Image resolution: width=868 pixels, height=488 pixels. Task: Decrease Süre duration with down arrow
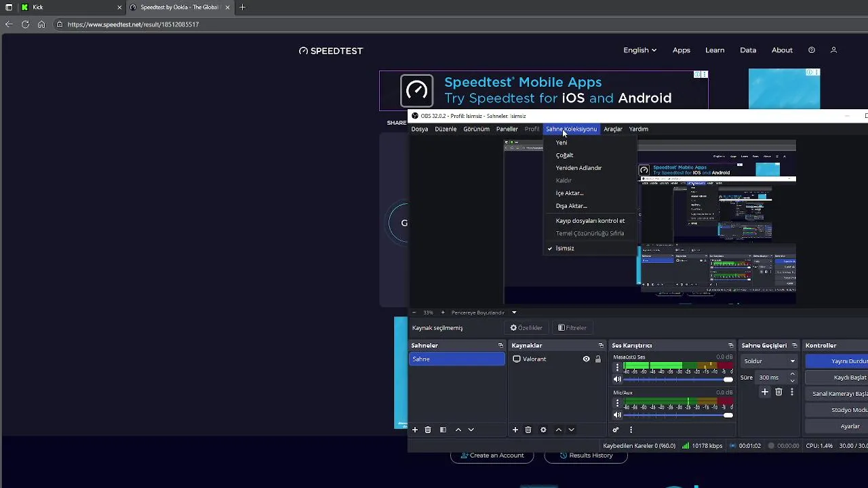coord(792,380)
